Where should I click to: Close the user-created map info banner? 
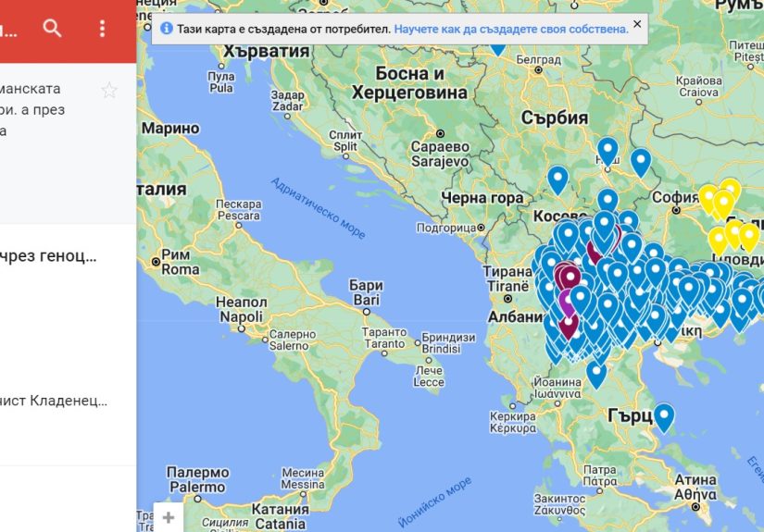coord(637,25)
